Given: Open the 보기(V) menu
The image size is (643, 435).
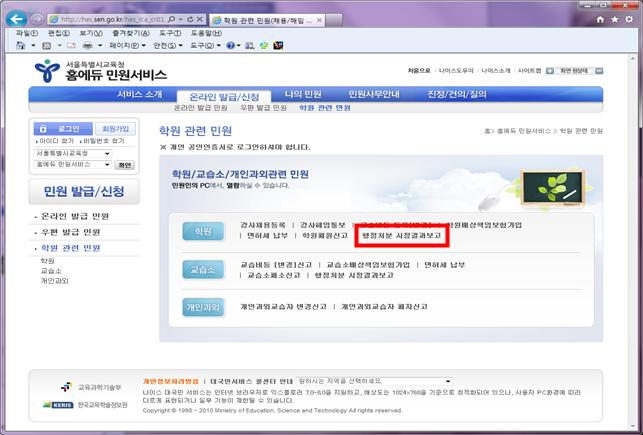Looking at the screenshot, I should pyautogui.click(x=91, y=33).
